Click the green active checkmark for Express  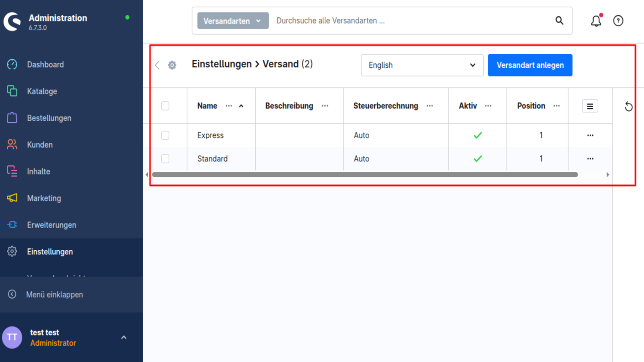pos(478,135)
